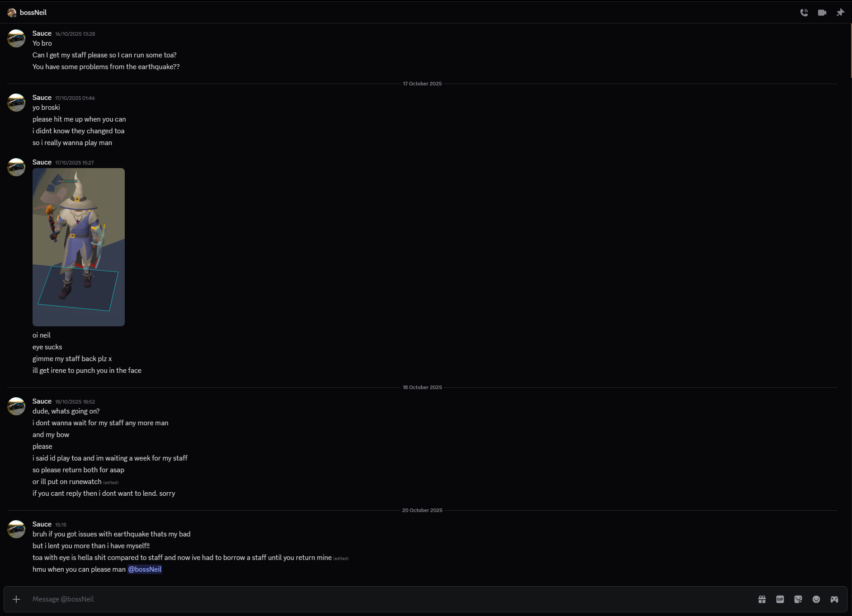Screen dimensions: 852x616
Task: Open the sticker picker
Action: tap(798, 599)
